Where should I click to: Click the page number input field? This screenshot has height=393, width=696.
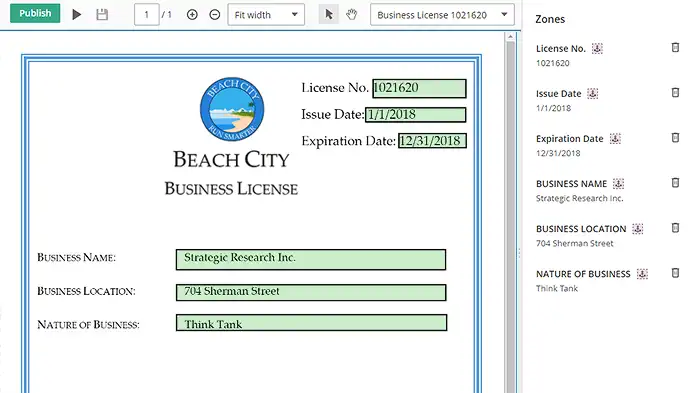click(146, 15)
